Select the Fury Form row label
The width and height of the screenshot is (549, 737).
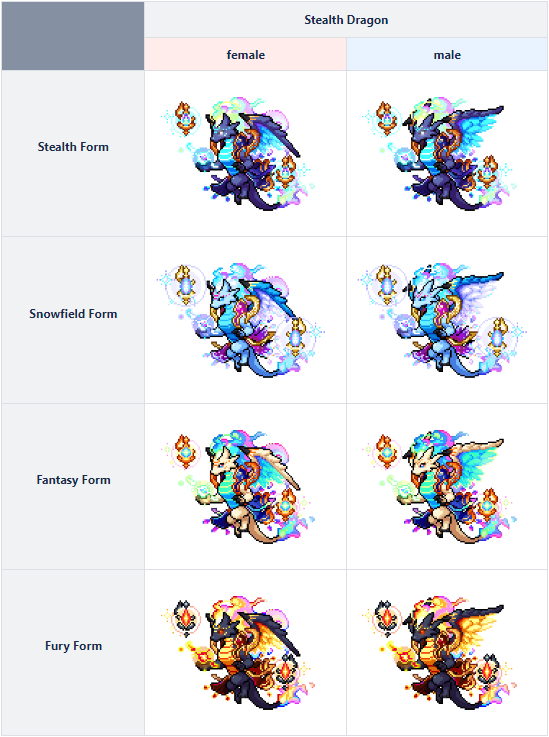73,646
